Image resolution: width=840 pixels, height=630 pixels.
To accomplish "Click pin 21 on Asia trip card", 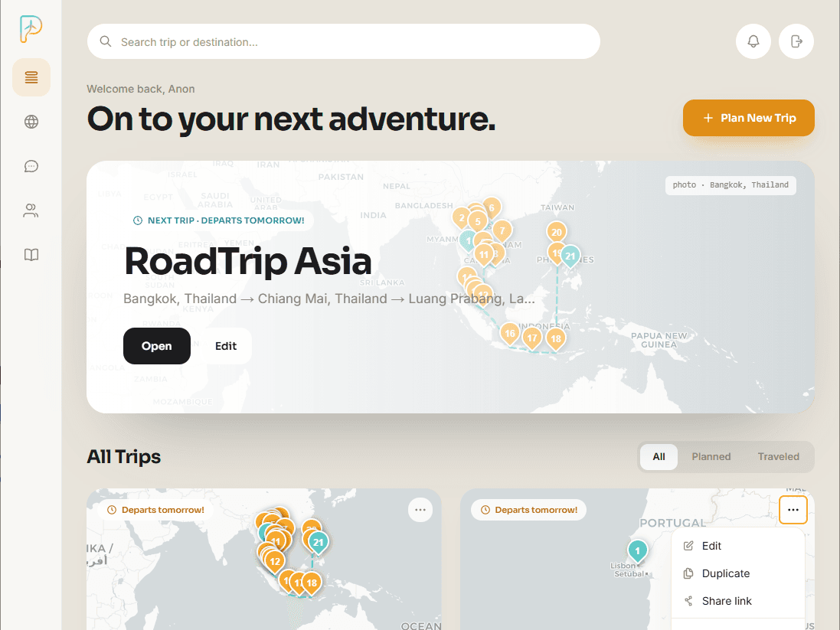I will [319, 543].
